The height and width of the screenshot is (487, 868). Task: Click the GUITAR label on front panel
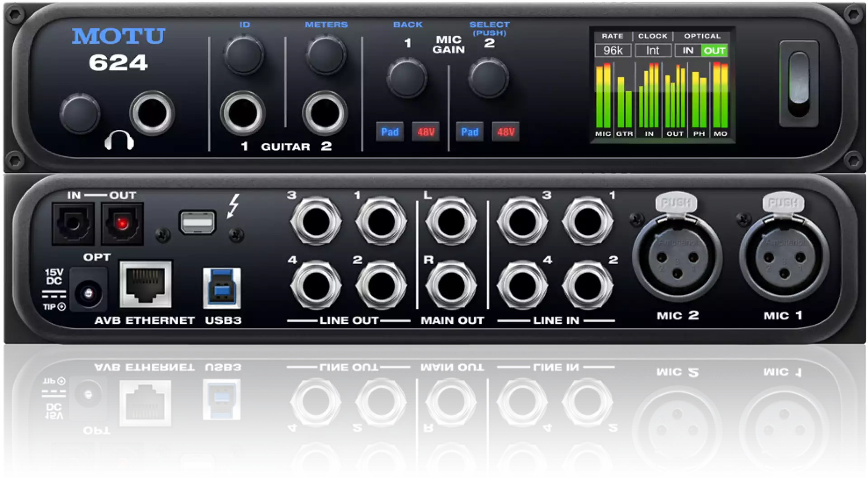(286, 147)
